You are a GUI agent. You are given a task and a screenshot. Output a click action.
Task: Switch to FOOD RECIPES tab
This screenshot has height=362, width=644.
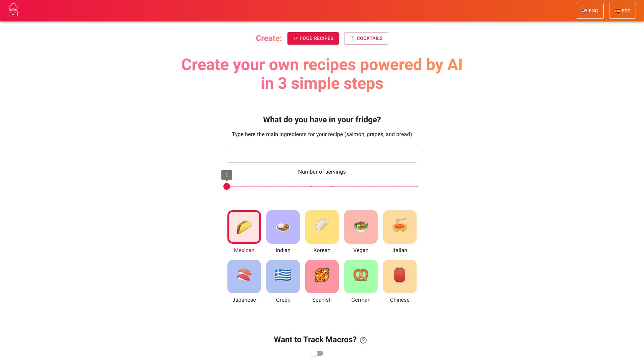point(313,38)
